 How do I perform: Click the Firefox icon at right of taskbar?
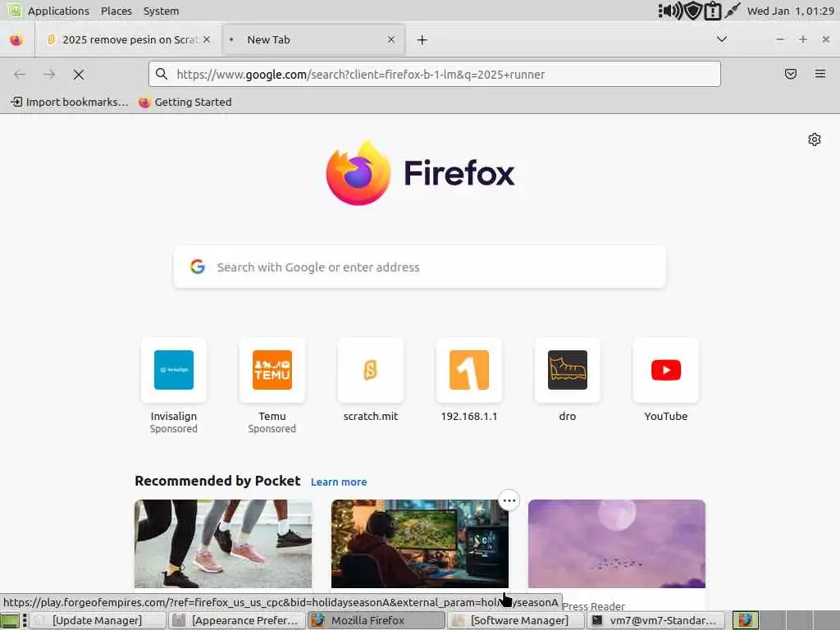[745, 620]
